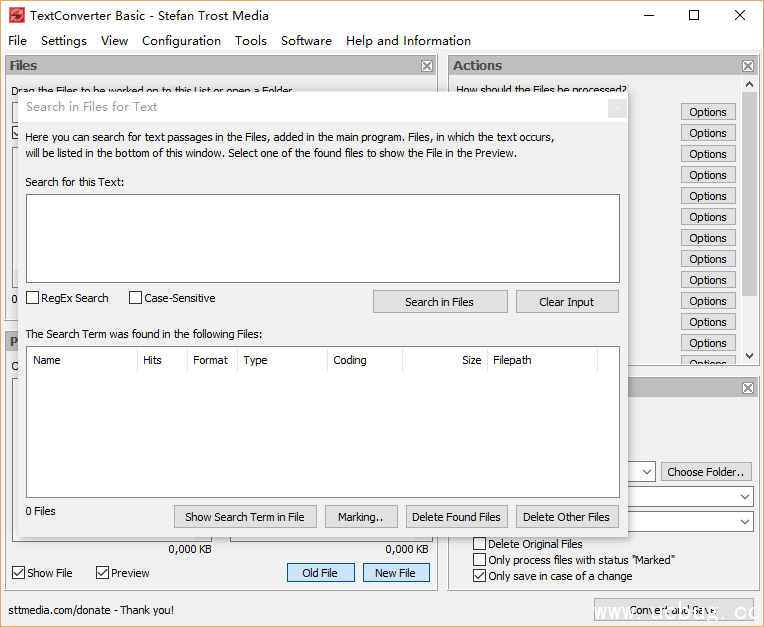Open the Configuration menu
The width and height of the screenshot is (764, 627).
[181, 41]
